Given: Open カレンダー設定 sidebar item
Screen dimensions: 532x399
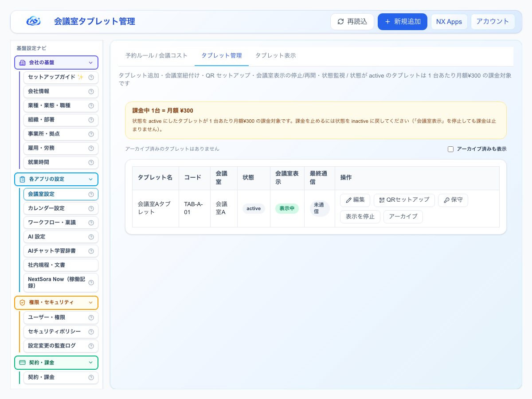Looking at the screenshot, I should click(60, 208).
